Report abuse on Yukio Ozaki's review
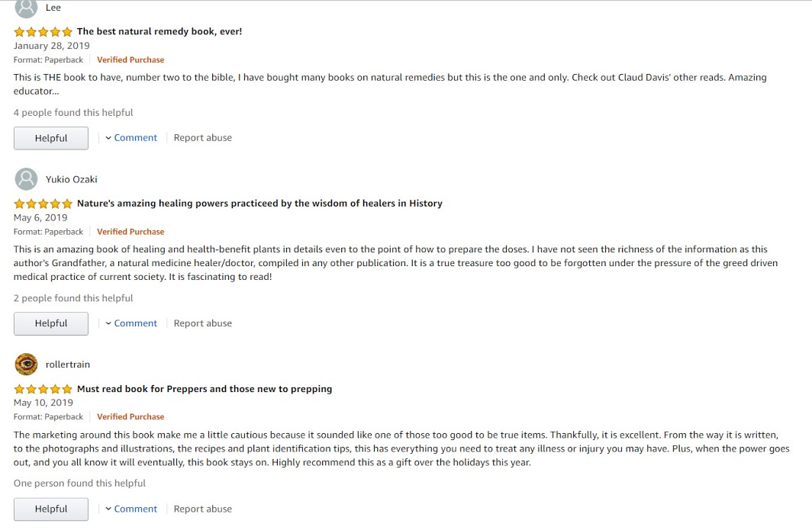The image size is (812, 530). coord(202,323)
